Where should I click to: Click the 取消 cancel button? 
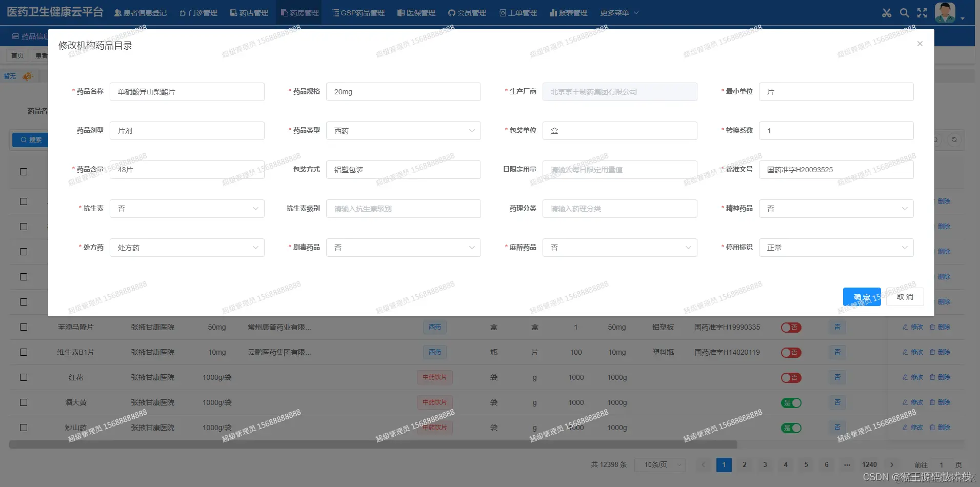pos(905,297)
